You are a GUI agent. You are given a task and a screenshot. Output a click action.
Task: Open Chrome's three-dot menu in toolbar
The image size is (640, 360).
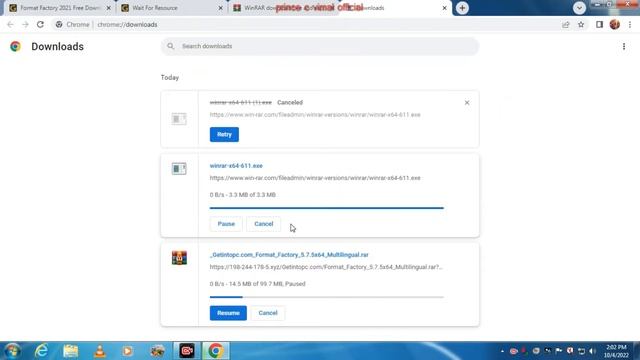click(x=630, y=24)
